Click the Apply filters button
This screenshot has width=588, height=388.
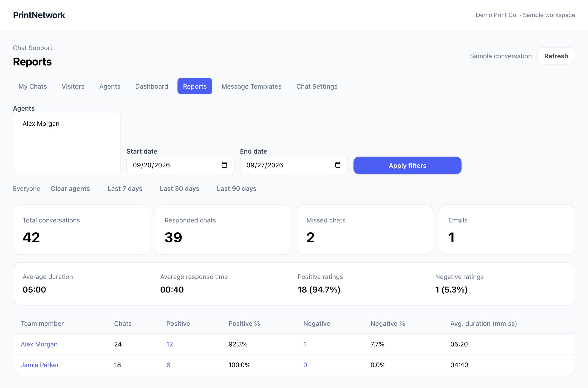click(407, 165)
